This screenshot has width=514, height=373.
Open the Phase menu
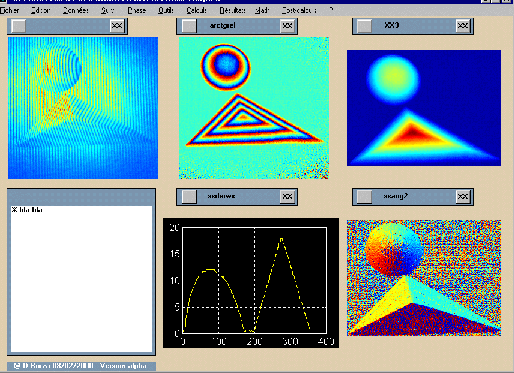click(137, 11)
